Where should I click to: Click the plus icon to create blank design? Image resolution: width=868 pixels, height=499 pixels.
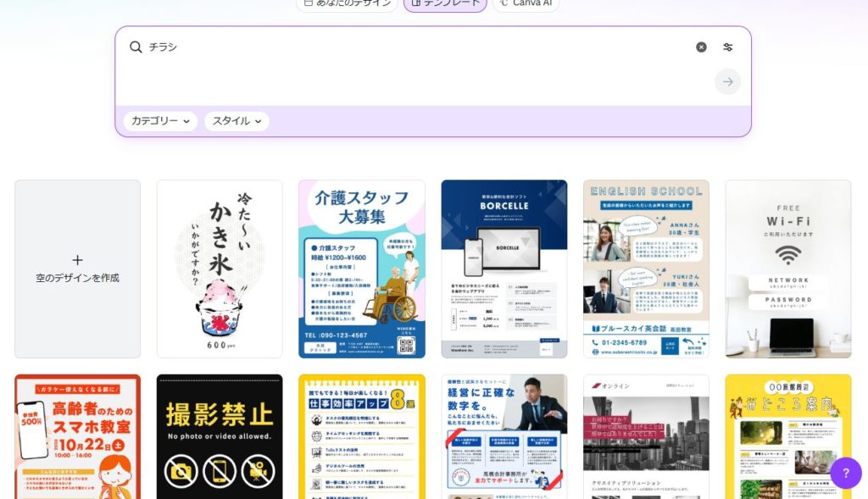[77, 260]
